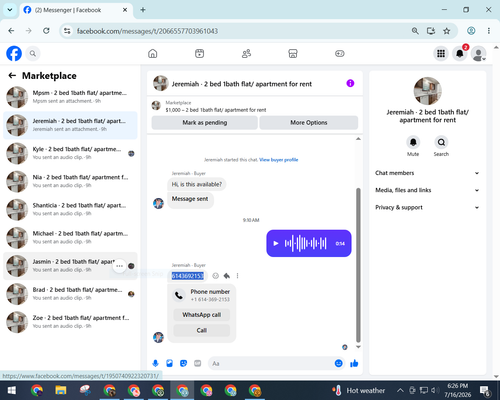Go to the Home feed icon
Viewport: 500px width, 400px height.
(153, 53)
